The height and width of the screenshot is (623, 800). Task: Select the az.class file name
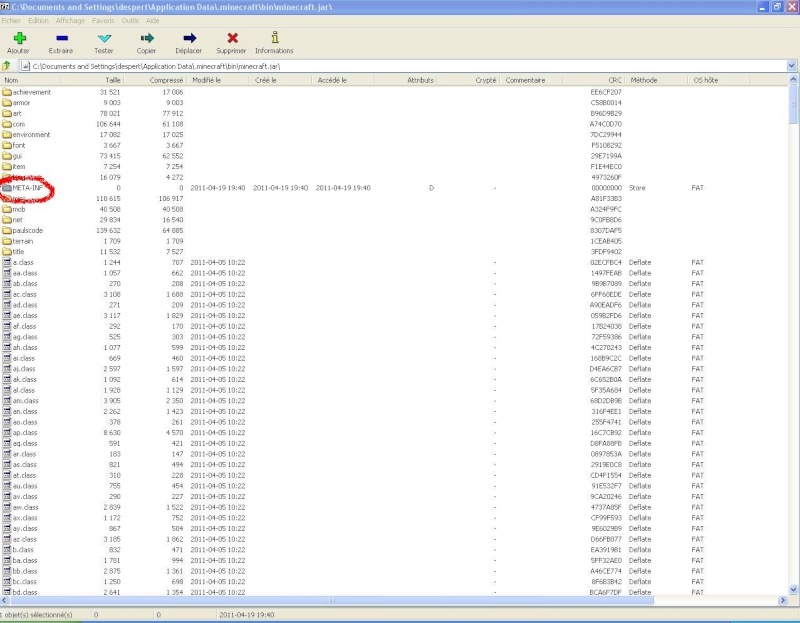[x=25, y=539]
